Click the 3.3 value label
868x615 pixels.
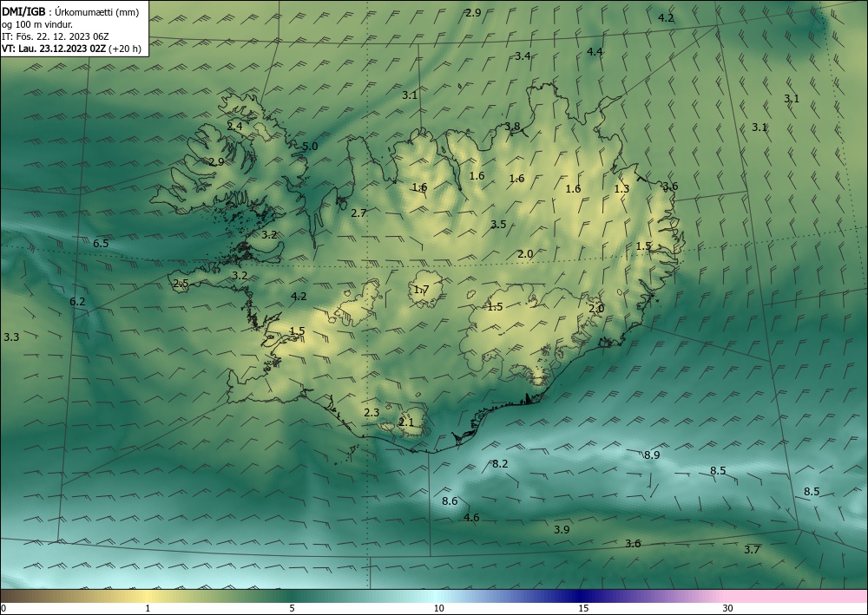click(11, 337)
